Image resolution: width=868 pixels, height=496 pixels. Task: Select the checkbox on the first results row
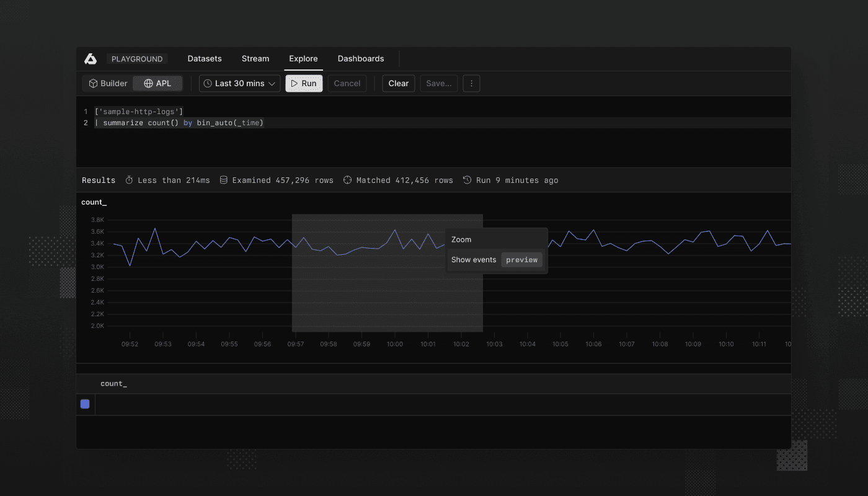85,404
